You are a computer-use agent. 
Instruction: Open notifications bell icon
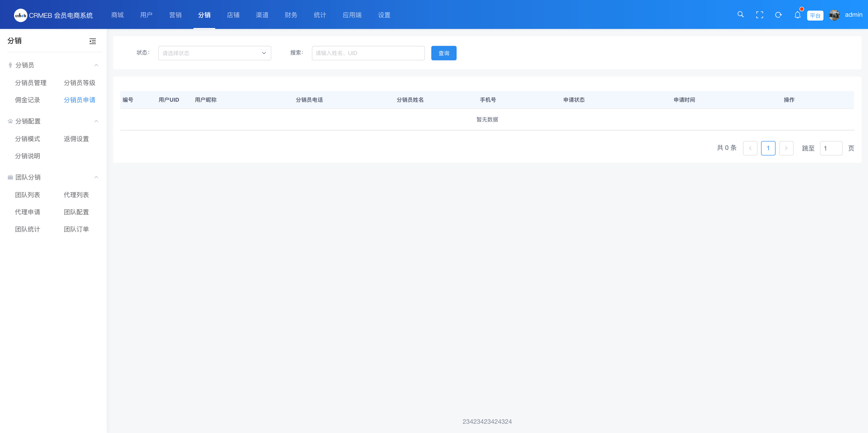click(x=797, y=15)
